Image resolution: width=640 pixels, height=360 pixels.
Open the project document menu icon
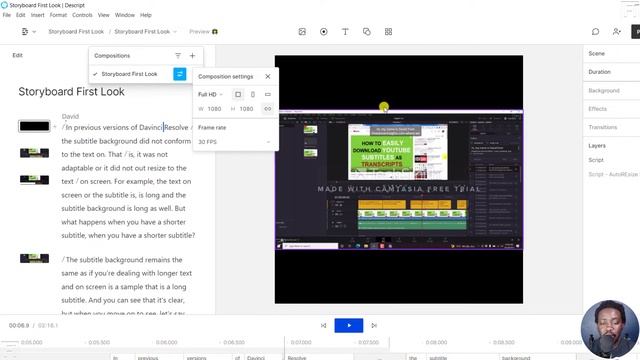[x=28, y=32]
